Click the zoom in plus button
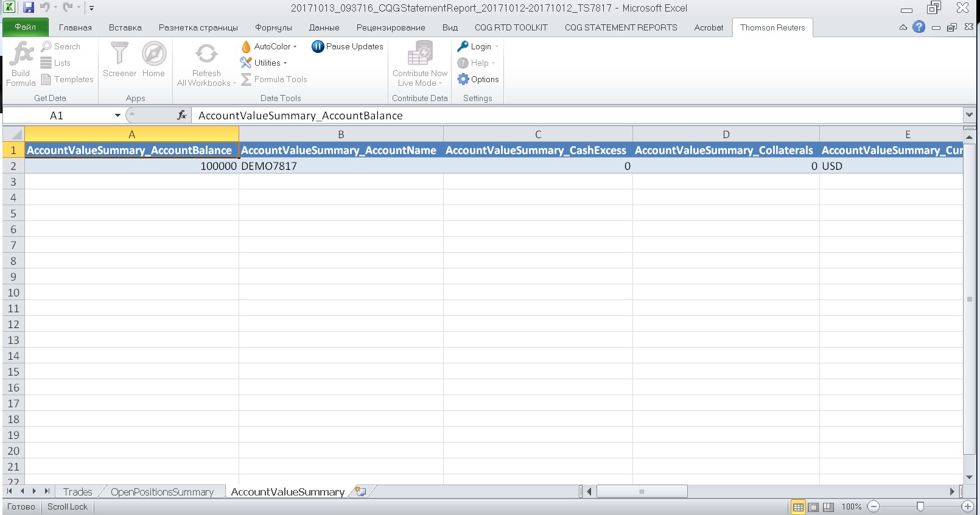This screenshot has height=515, width=980. coord(967,506)
